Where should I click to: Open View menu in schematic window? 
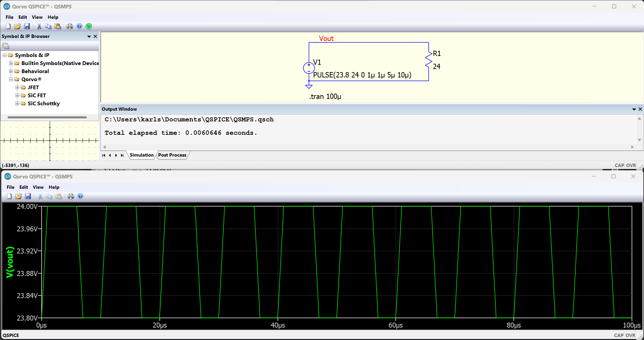click(x=37, y=17)
